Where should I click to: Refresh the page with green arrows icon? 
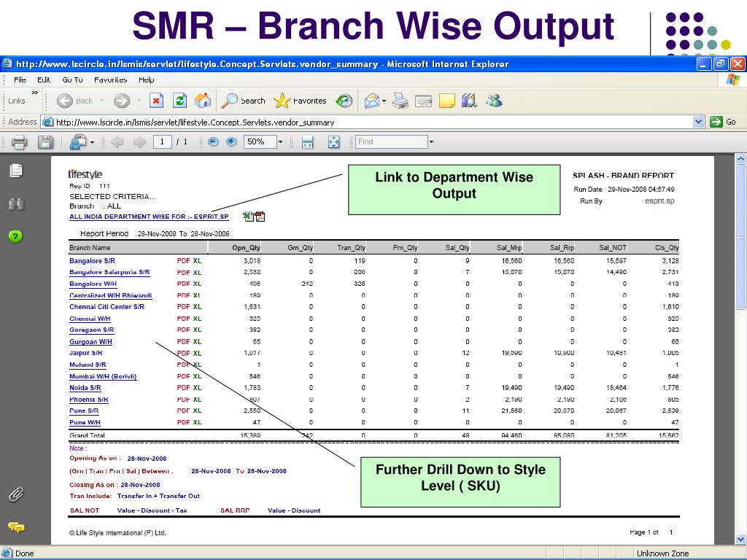[179, 101]
